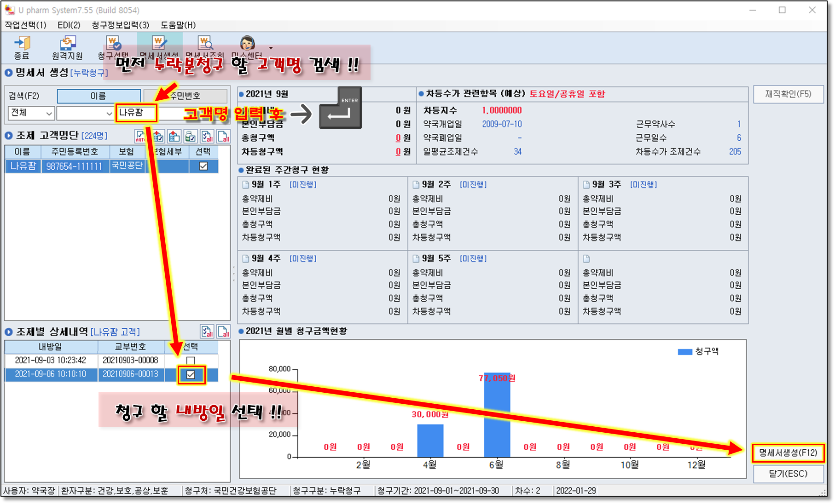Viewport: 835px width, 504px height.
Task: Uncheck the 2021-09-06 visit row checkbox
Action: [x=191, y=375]
